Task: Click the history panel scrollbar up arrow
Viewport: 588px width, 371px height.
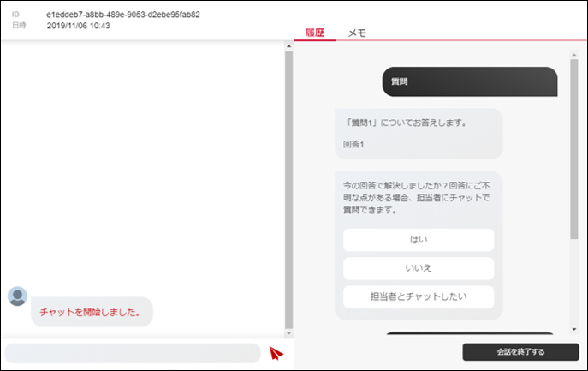Action: (x=574, y=54)
